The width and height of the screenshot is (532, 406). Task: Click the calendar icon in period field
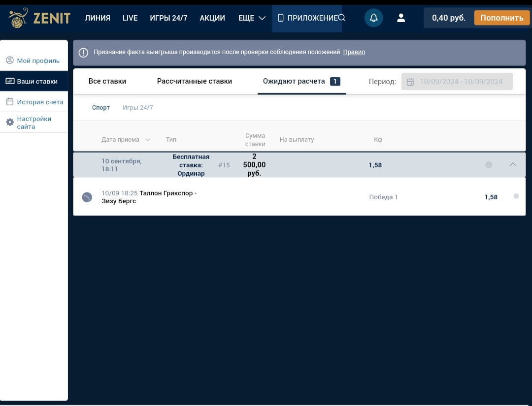coord(410,82)
